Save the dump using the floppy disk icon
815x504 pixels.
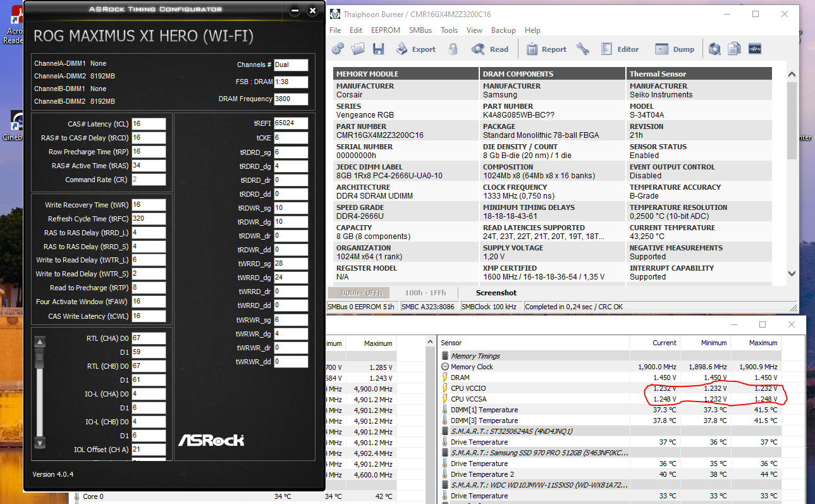click(379, 49)
